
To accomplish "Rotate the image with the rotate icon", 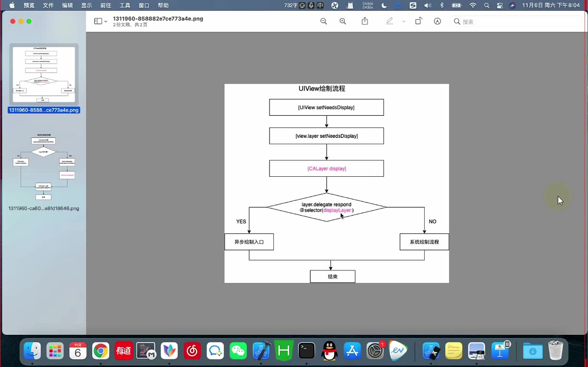I will tap(418, 21).
